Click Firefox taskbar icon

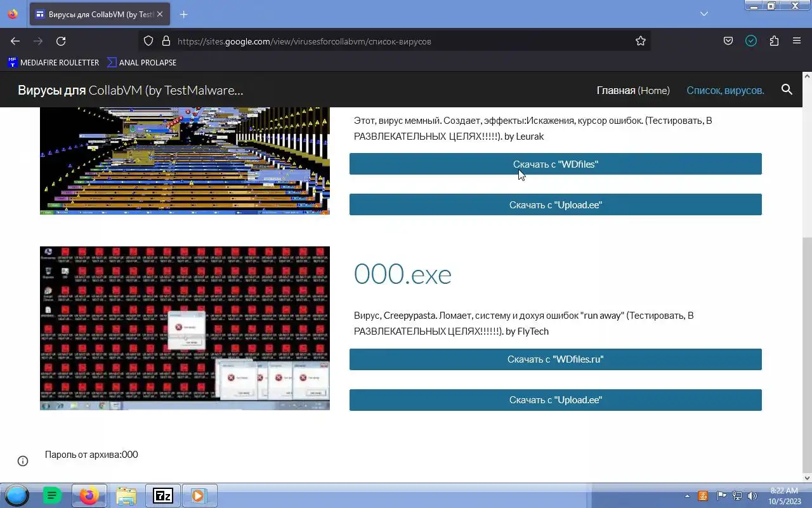[x=89, y=495]
